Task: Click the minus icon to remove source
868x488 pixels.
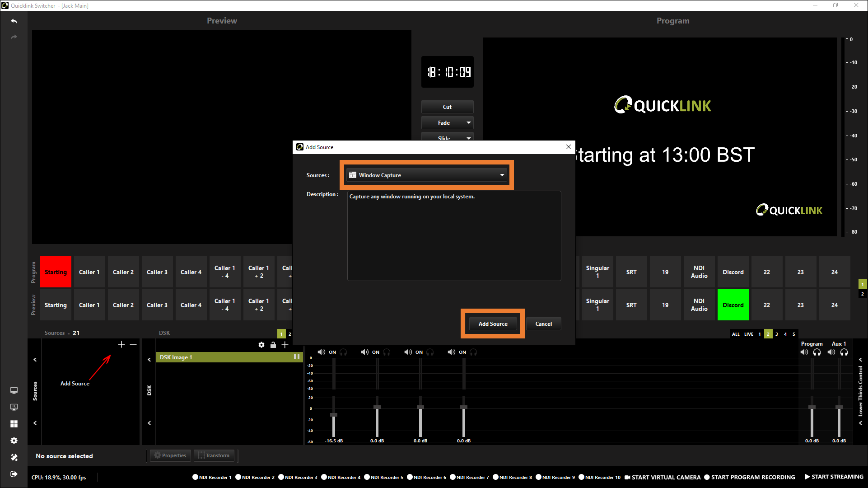Action: [133, 345]
